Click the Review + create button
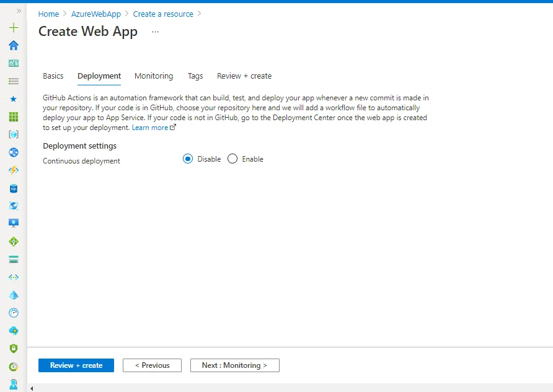The image size is (553, 392). (x=76, y=365)
